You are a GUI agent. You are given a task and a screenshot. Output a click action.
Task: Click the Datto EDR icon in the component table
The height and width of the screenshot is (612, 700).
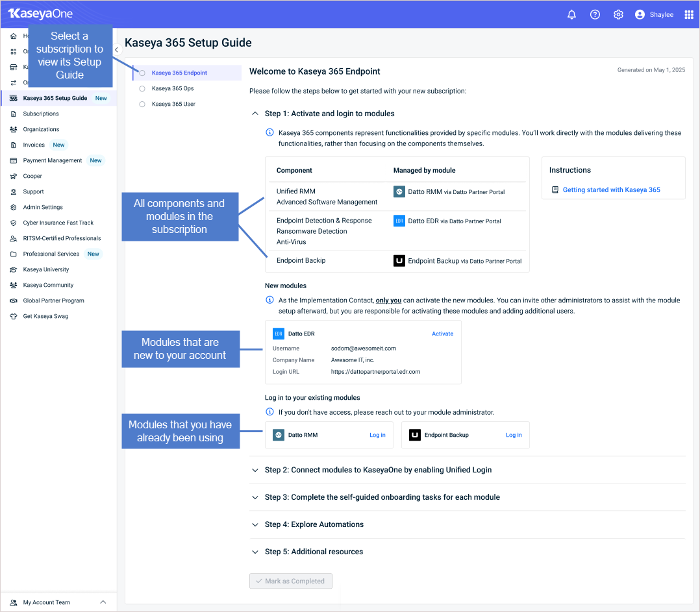click(x=399, y=221)
